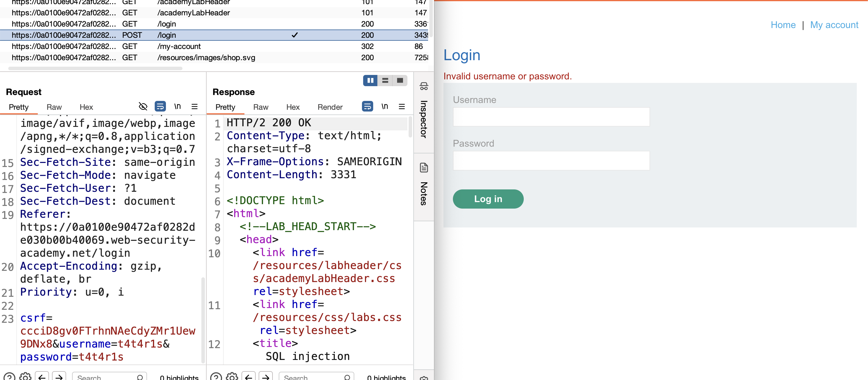The image size is (868, 380).
Task: Select combined single-pane layout icon
Action: point(400,81)
